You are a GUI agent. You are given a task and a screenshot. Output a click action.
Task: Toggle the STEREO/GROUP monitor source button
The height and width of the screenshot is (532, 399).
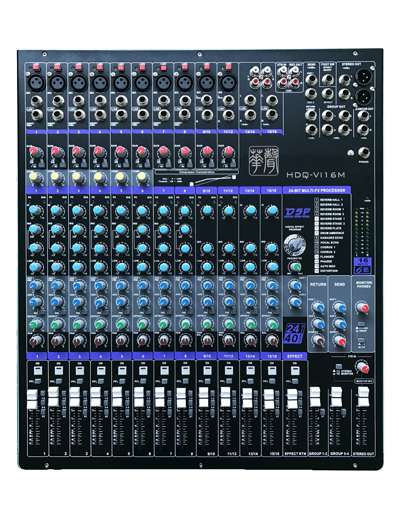point(361,324)
